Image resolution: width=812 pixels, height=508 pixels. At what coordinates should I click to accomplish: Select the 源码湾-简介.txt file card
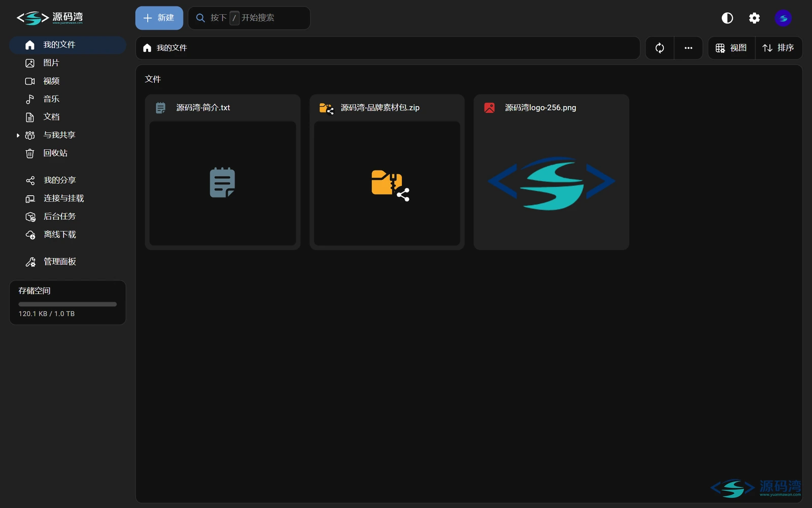223,172
